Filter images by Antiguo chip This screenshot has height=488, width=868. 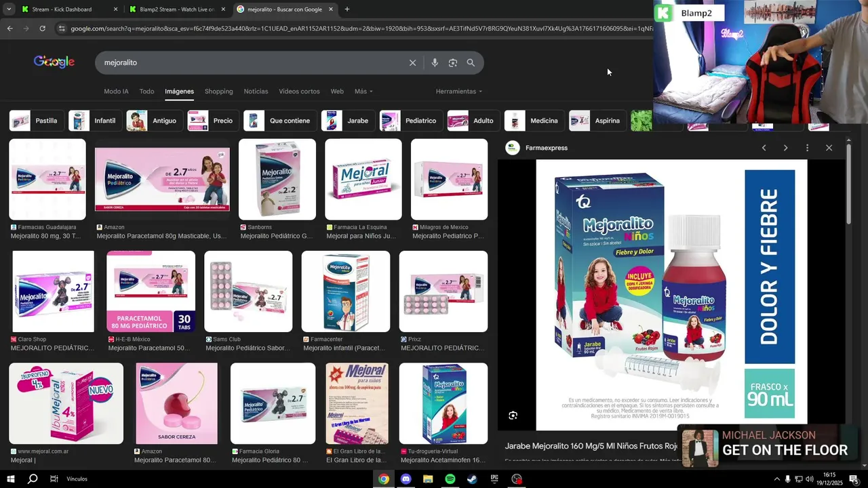point(155,121)
